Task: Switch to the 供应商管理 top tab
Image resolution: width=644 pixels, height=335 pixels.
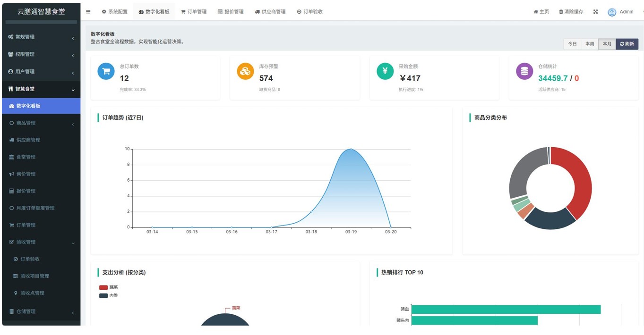Action: click(270, 12)
